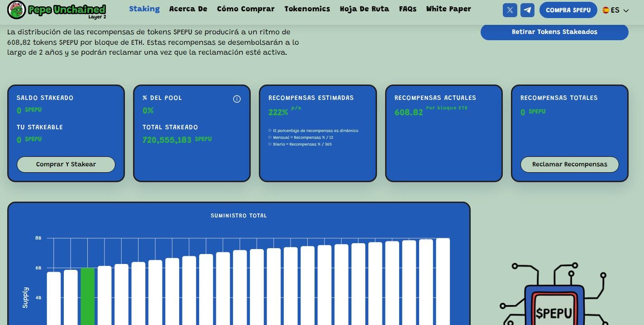Click the Spain flag language icon
This screenshot has height=325, width=644.
(x=606, y=10)
